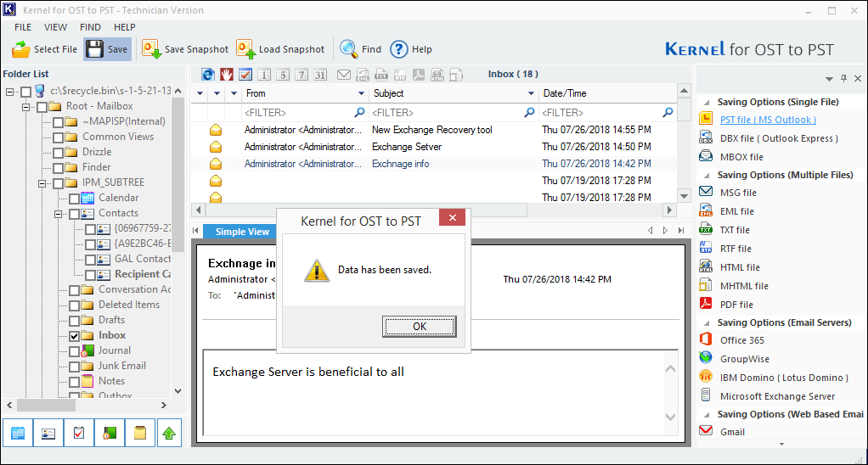Image resolution: width=868 pixels, height=465 pixels.
Task: Open Help via question mark icon
Action: click(x=411, y=49)
